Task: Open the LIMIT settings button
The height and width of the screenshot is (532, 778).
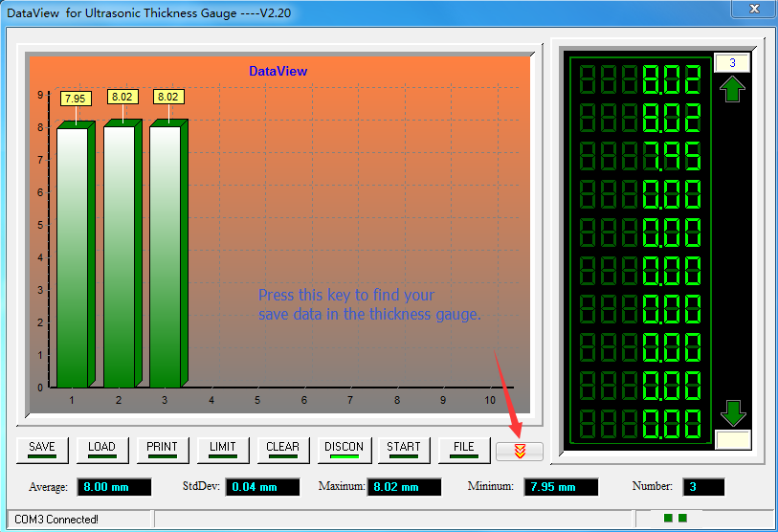Action: [x=223, y=450]
